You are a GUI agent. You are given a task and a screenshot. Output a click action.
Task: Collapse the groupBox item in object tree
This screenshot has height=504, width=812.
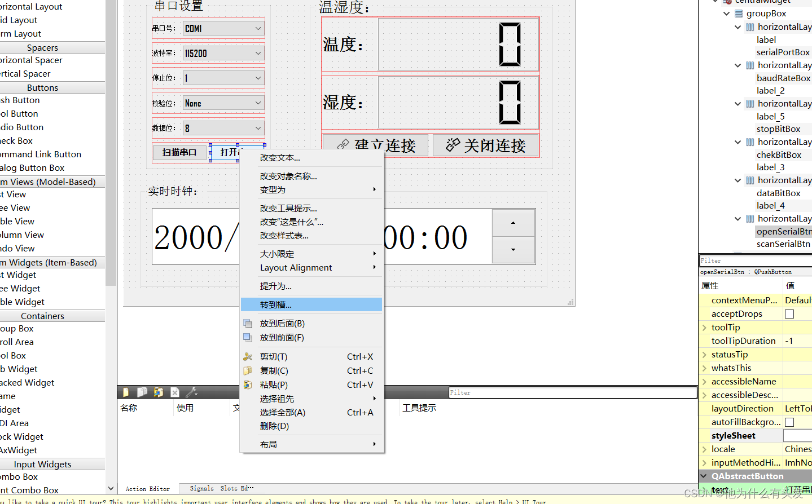726,13
